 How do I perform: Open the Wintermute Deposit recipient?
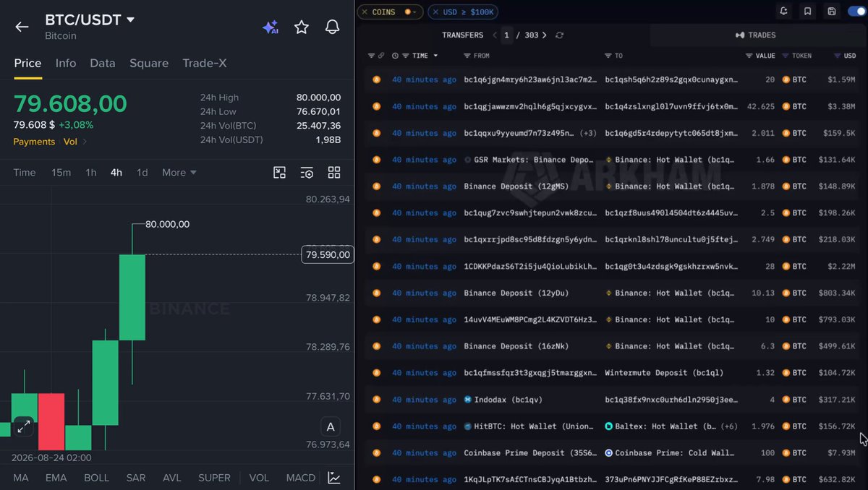664,373
